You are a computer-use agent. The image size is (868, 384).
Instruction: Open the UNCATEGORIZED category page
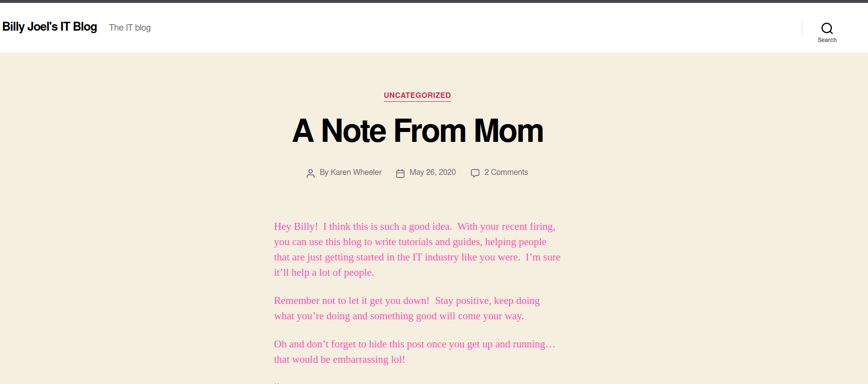(417, 95)
